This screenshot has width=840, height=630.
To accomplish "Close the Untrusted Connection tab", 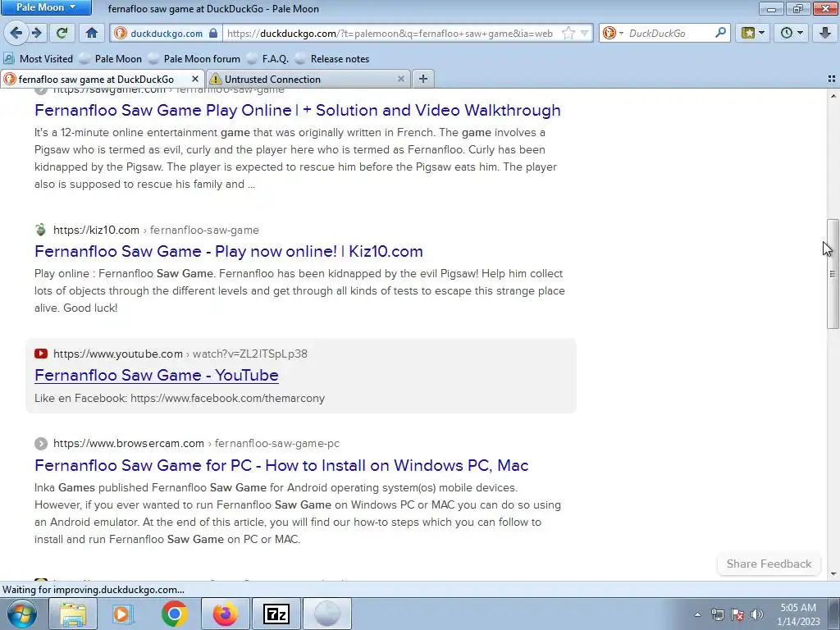I will 400,80.
